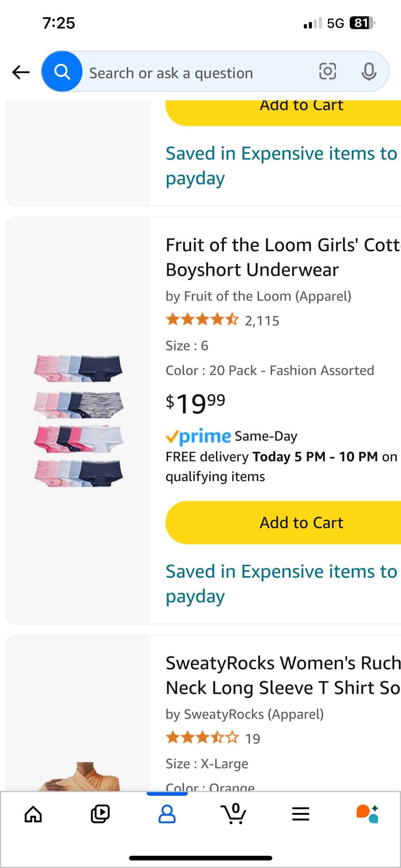Screen dimensions: 401x868
Task: Open the shopping cart
Action: click(234, 814)
